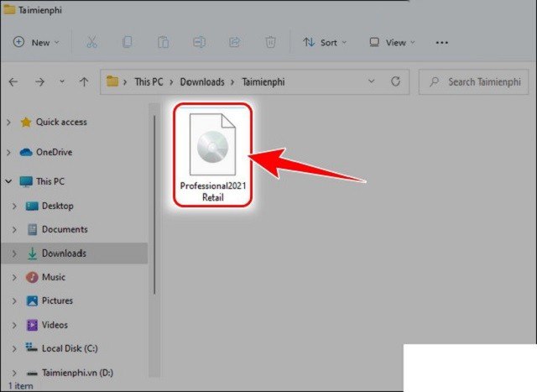Open the See more ellipsis menu

pyautogui.click(x=444, y=42)
